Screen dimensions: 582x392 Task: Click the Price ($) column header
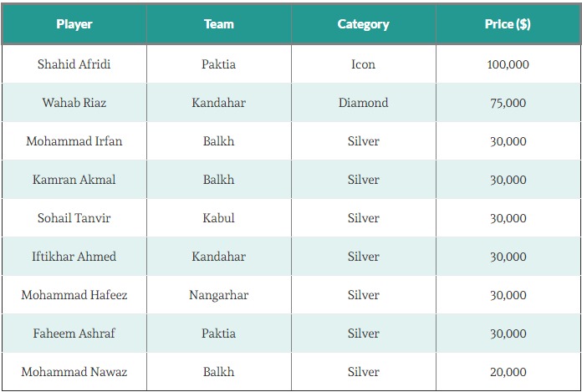[508, 24]
